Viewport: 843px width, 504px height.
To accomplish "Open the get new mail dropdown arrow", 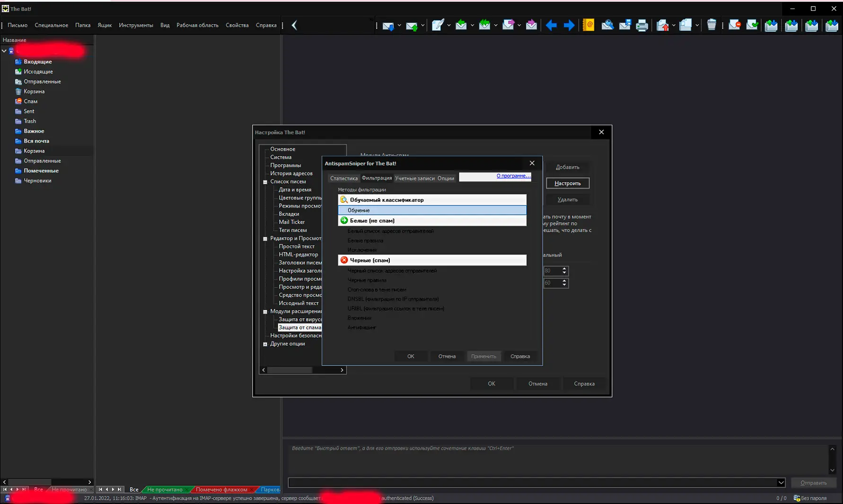I will pos(399,26).
